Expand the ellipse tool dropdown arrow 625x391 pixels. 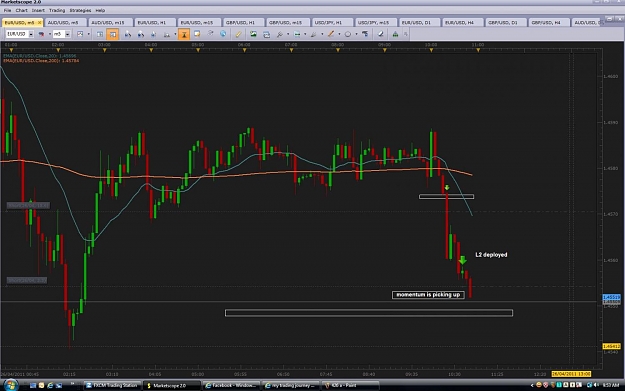pos(356,34)
